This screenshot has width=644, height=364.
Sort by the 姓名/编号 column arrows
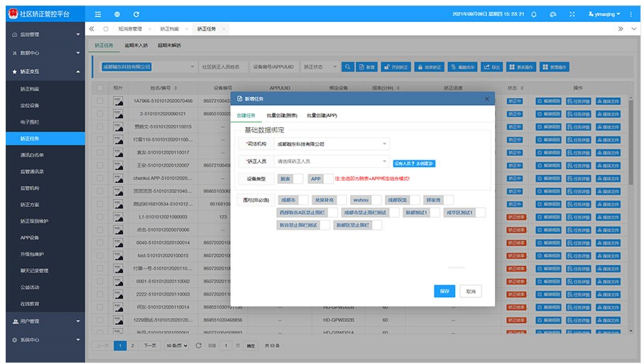click(176, 88)
